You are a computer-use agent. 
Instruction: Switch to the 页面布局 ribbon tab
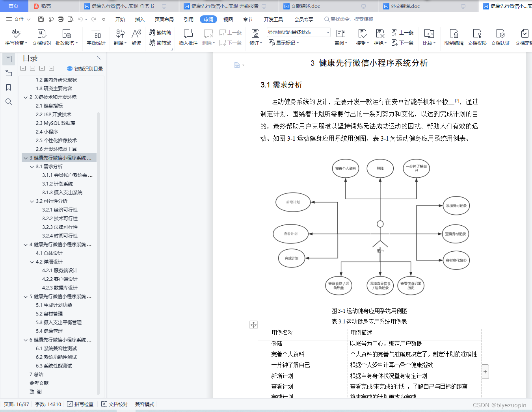tap(164, 19)
